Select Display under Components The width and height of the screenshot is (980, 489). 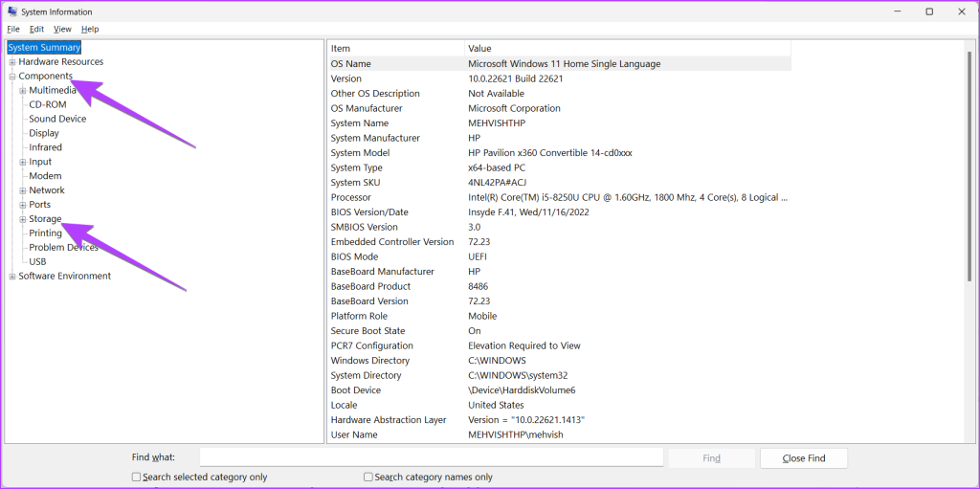click(44, 133)
